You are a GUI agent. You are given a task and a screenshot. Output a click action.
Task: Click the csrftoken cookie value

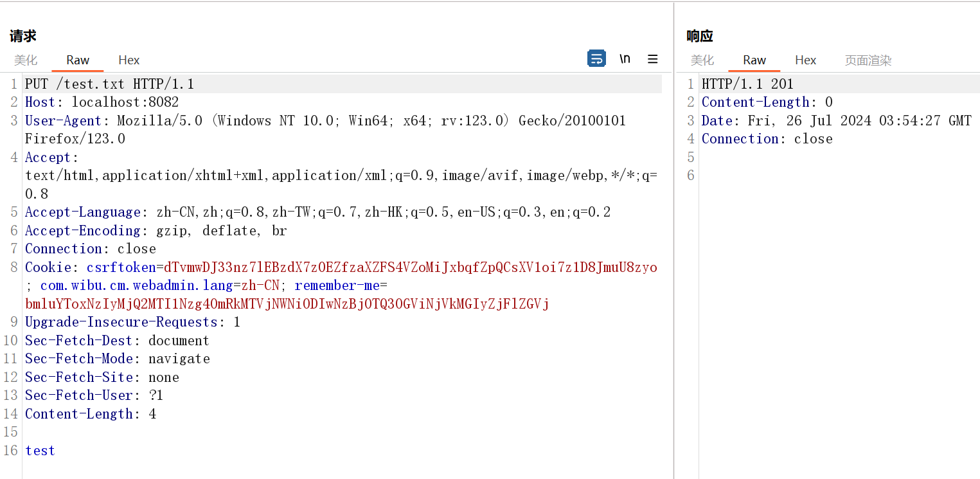[x=411, y=267]
